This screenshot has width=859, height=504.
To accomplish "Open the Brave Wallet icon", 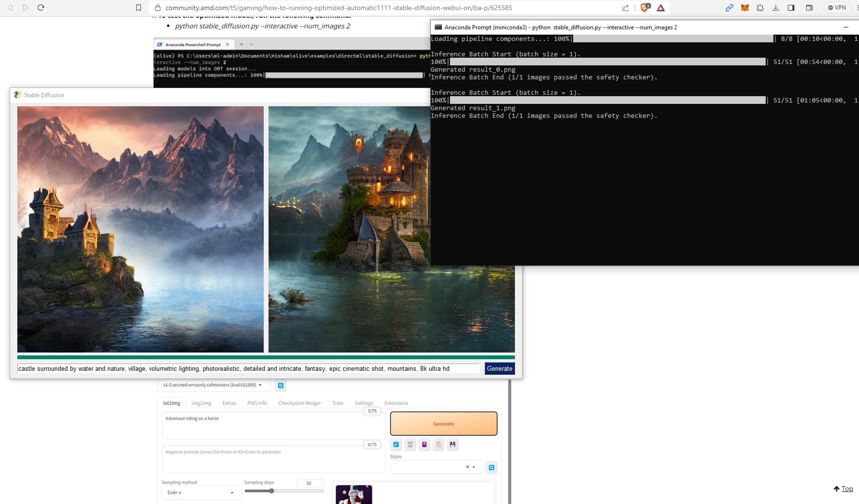I will [x=809, y=8].
